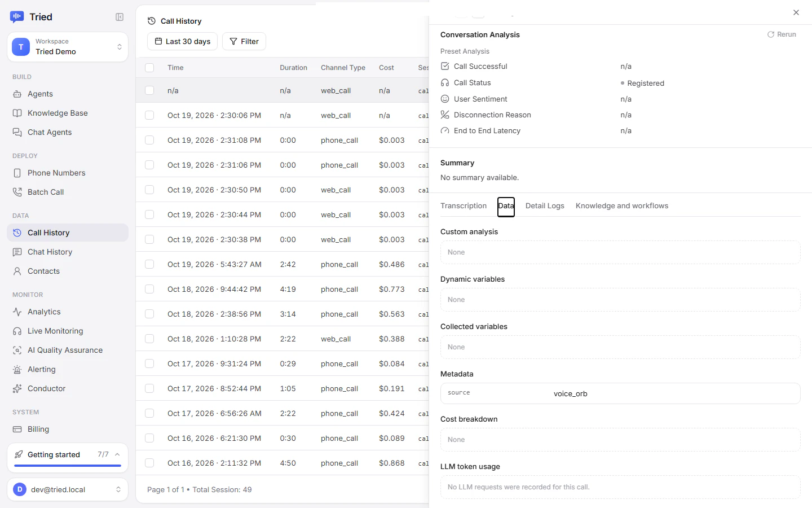
Task: Check the Oct 17 8:52:44 PM row checkbox
Action: (x=149, y=388)
